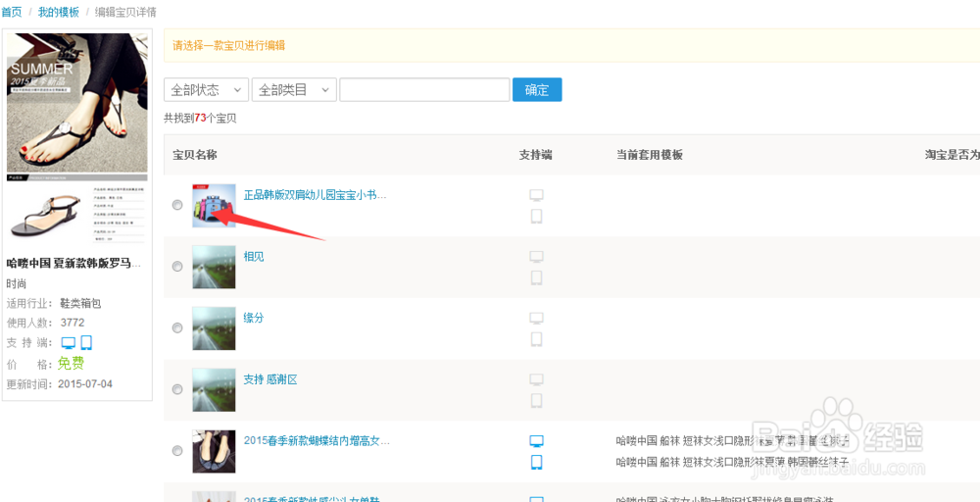Click mobile icon in 支持 感谢区 row
The image size is (980, 502).
click(536, 400)
